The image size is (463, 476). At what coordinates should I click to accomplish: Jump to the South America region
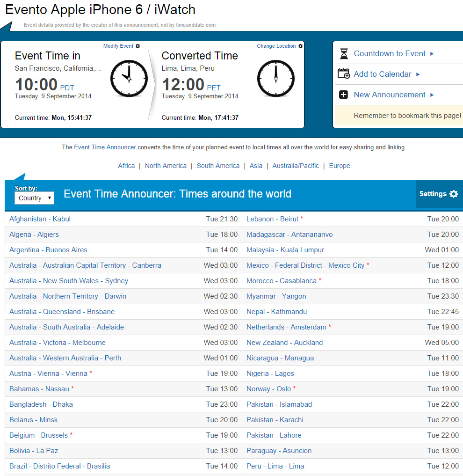click(218, 166)
